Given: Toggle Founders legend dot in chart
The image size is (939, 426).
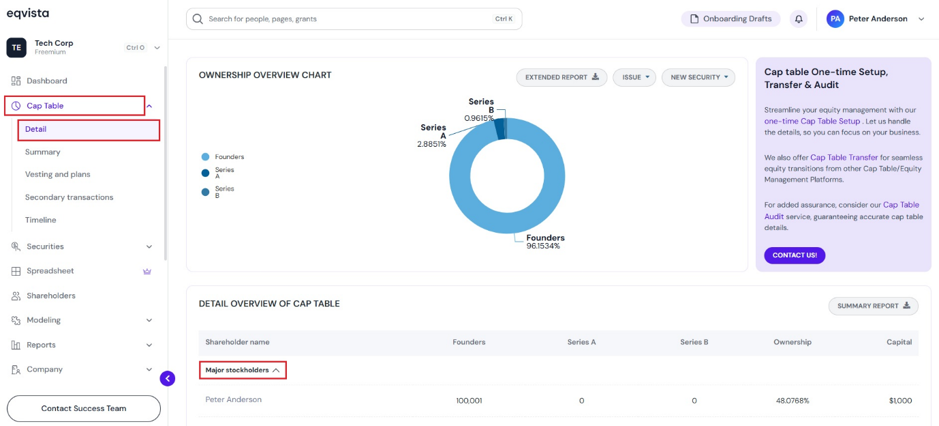Looking at the screenshot, I should click(205, 157).
